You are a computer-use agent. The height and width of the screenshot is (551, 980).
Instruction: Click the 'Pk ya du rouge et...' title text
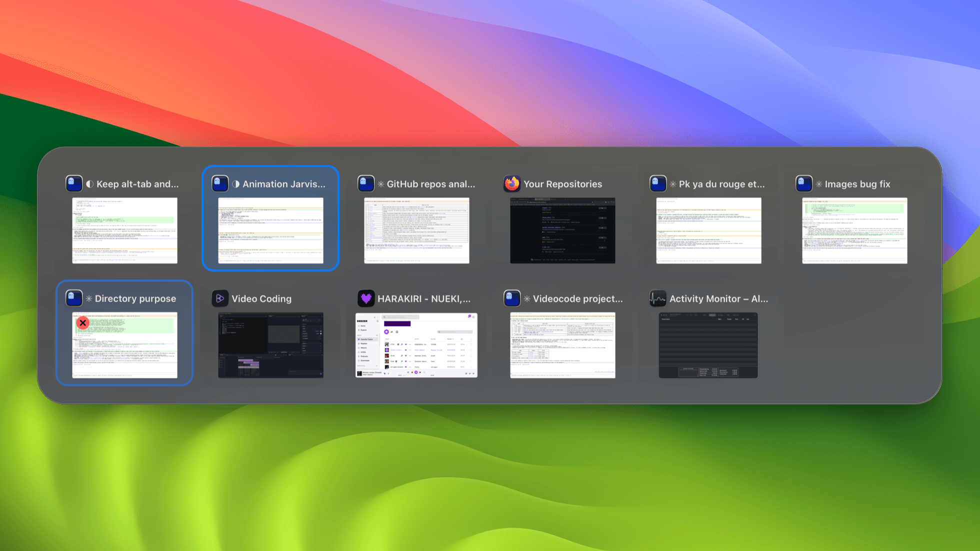tap(721, 184)
